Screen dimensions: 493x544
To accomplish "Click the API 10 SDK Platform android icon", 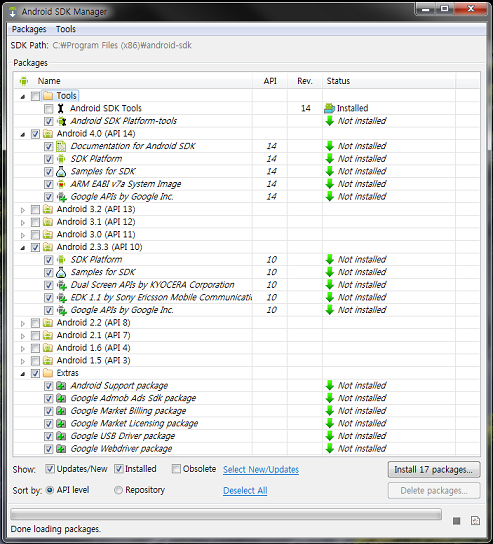I will coord(61,260).
